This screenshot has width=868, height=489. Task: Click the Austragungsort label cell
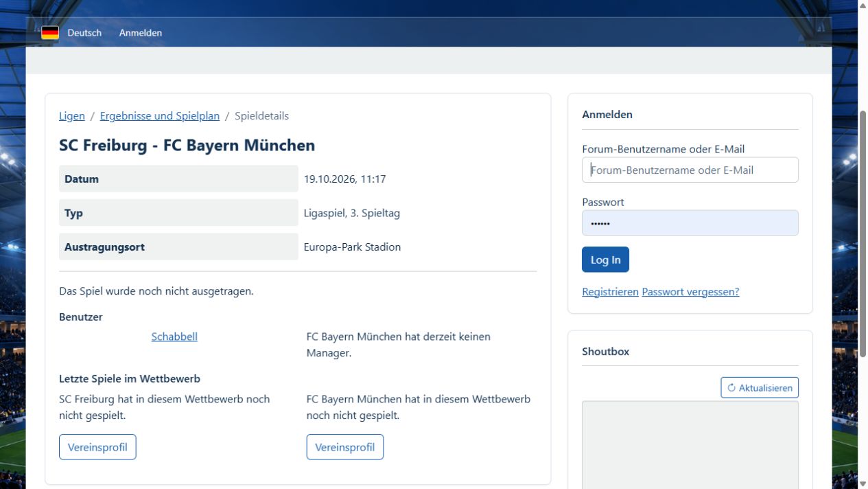pyautogui.click(x=178, y=247)
